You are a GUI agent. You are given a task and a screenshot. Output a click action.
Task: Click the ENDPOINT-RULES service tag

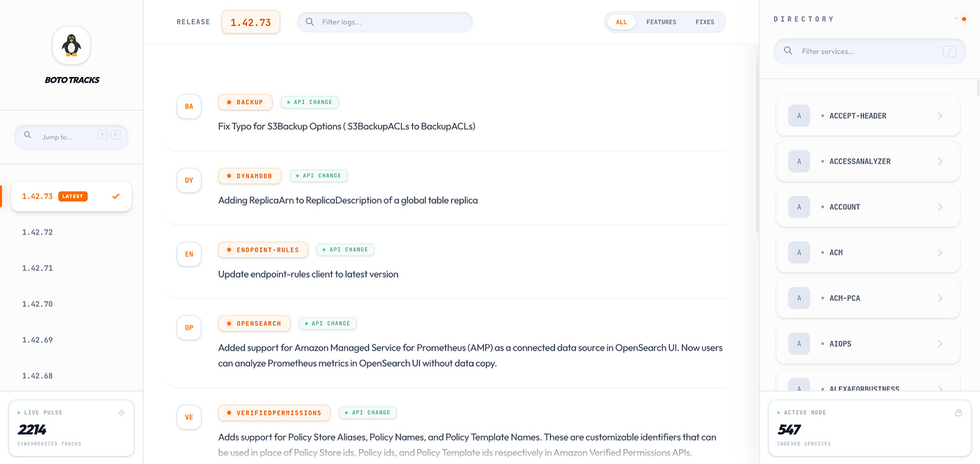pyautogui.click(x=263, y=250)
